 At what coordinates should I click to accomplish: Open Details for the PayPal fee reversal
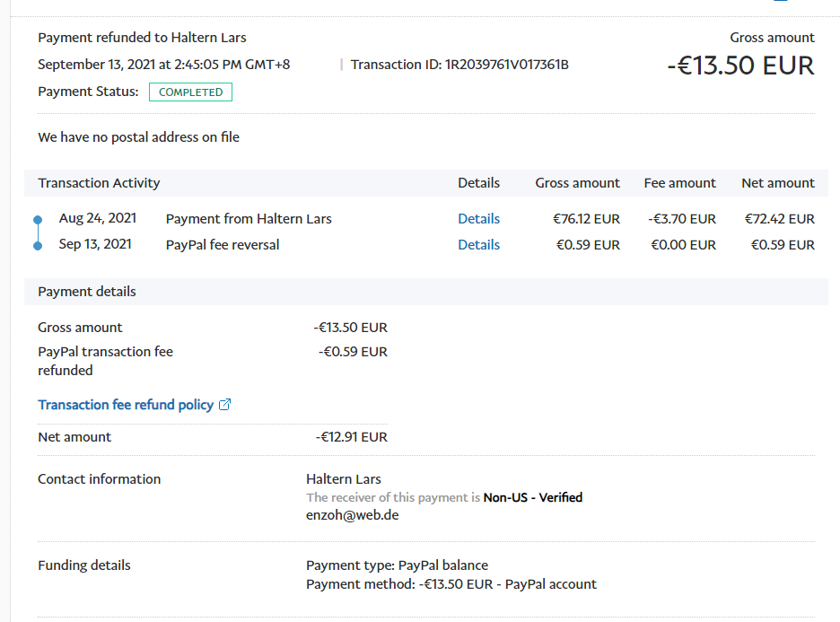point(478,245)
